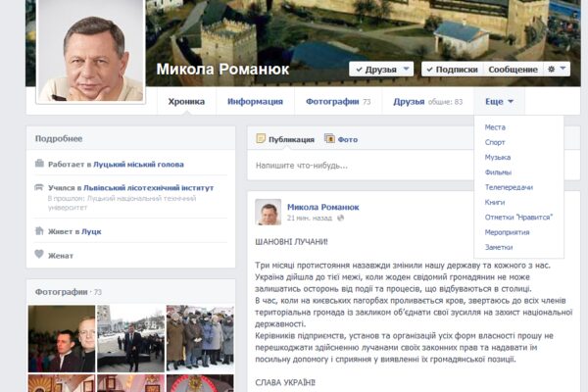Click the heart icon beside Женат

click(x=39, y=255)
